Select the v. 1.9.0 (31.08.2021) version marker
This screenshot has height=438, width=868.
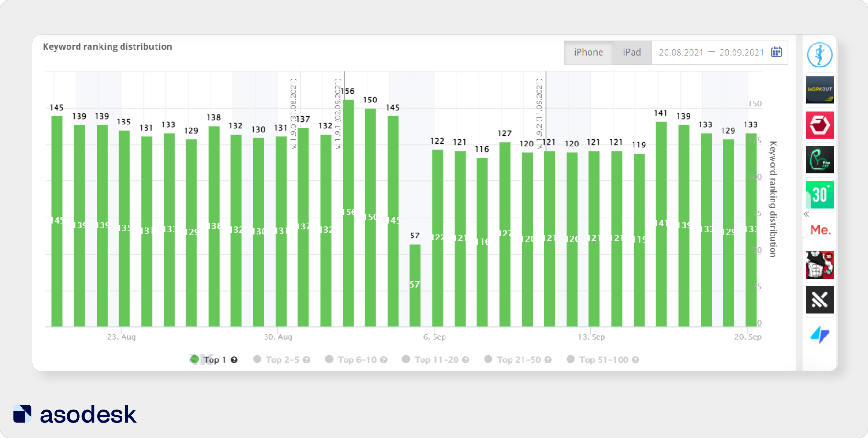(x=294, y=113)
